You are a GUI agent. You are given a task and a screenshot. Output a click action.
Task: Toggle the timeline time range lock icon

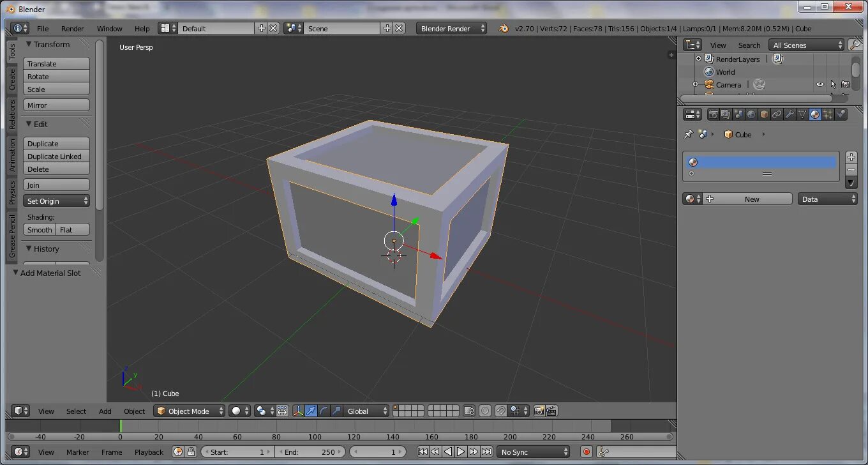[191, 452]
